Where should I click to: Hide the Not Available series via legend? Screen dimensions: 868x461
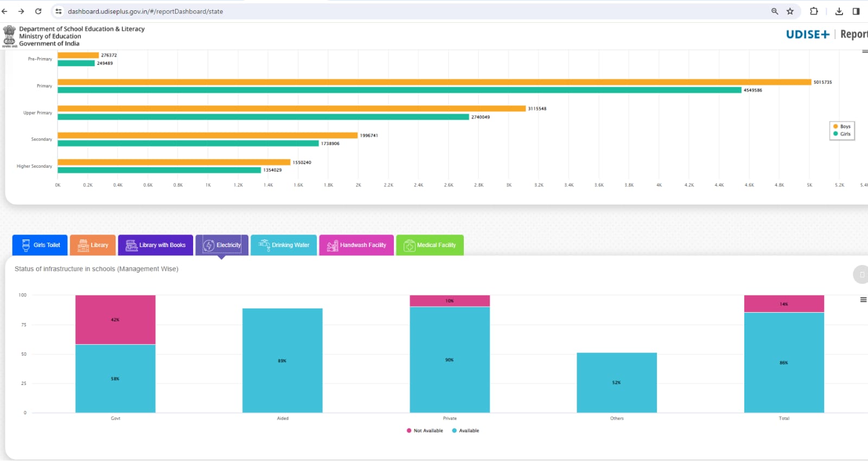point(425,431)
